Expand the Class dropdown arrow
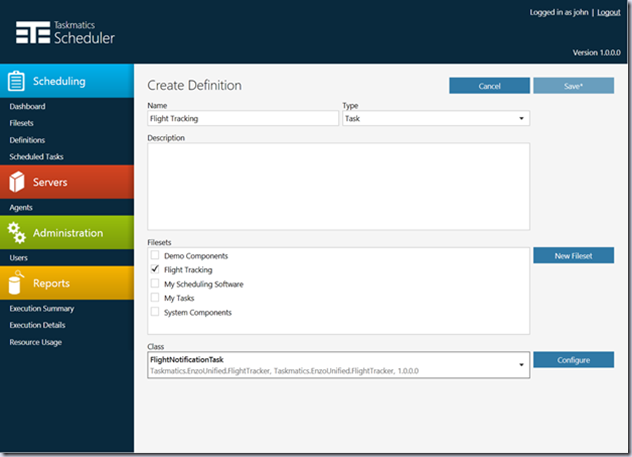Viewport: 632px width, 457px height. coord(521,365)
